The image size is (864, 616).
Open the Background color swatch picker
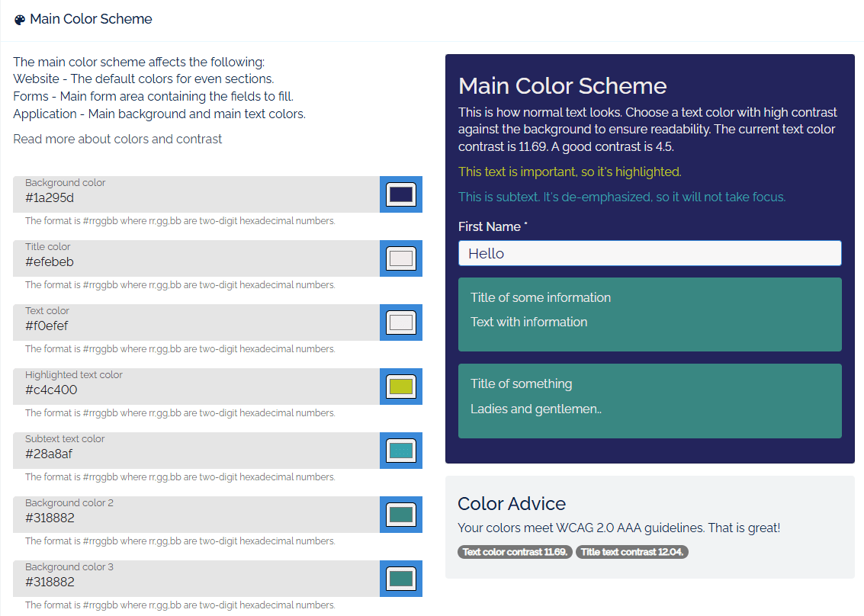(400, 194)
